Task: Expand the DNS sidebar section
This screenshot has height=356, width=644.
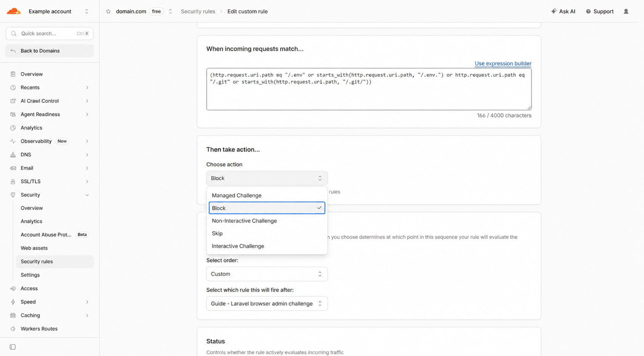Action: tap(87, 155)
